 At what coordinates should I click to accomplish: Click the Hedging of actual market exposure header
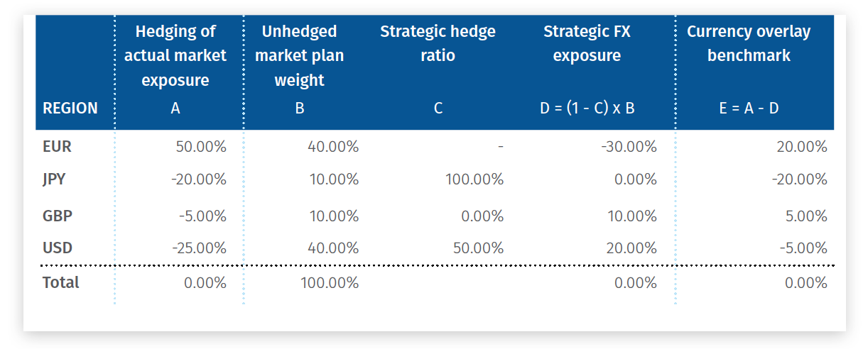(x=175, y=56)
